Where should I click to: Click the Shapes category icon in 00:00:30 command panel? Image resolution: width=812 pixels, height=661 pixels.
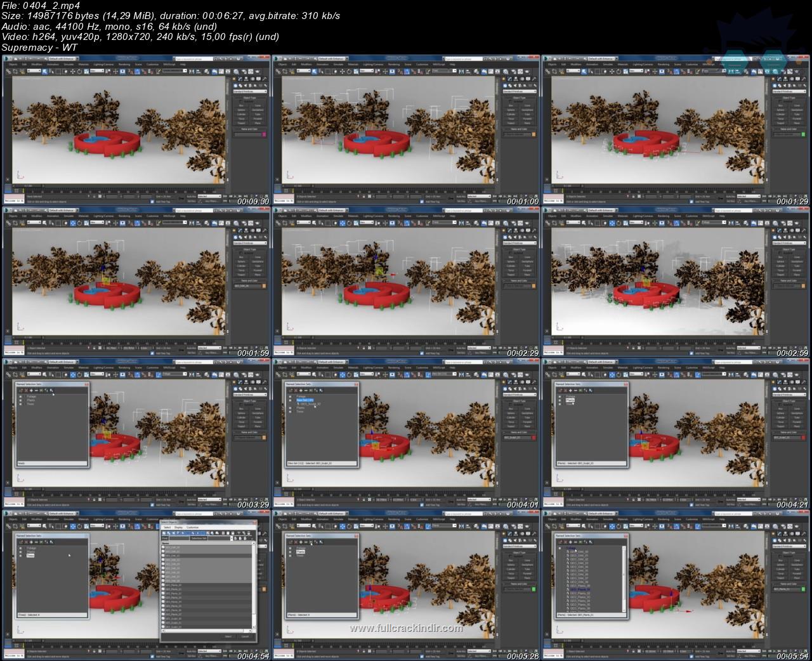click(240, 86)
